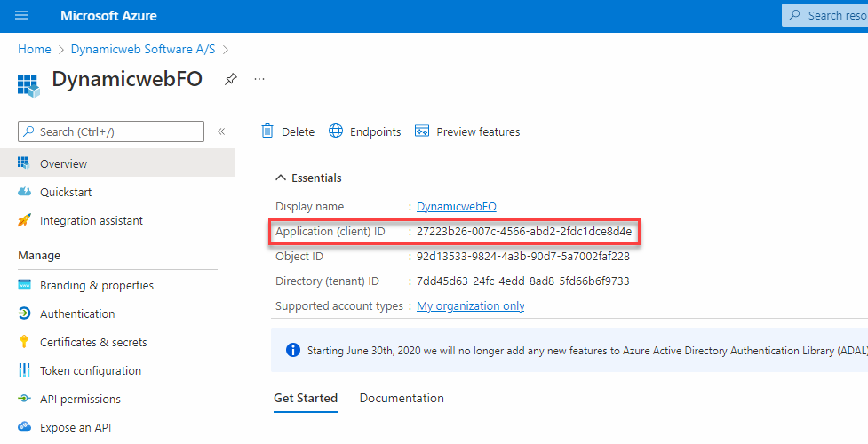This screenshot has height=444, width=868.
Task: Open the Azure portal hamburger menu
Action: click(x=22, y=16)
